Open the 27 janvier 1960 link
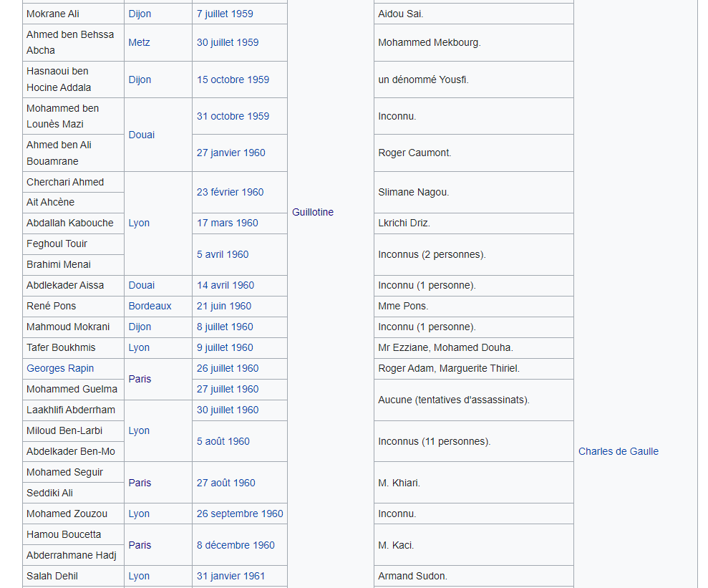Image resolution: width=708 pixels, height=588 pixels. click(x=231, y=153)
